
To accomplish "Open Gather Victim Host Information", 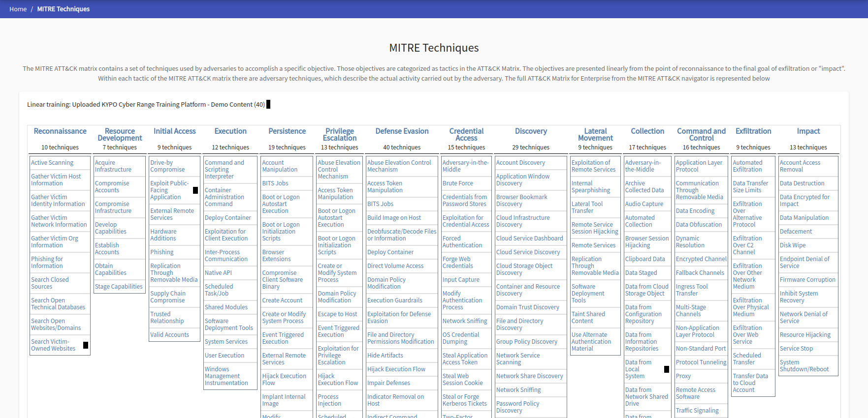I will click(x=56, y=180).
